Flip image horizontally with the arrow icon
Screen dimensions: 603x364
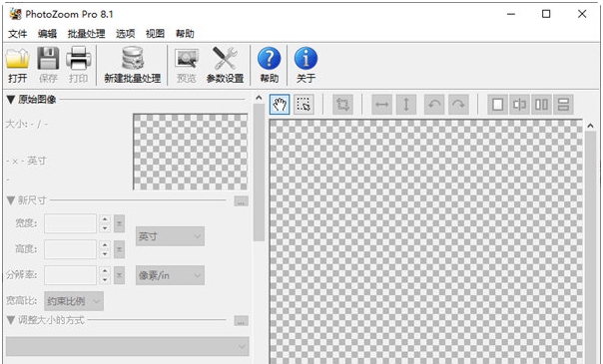(382, 104)
